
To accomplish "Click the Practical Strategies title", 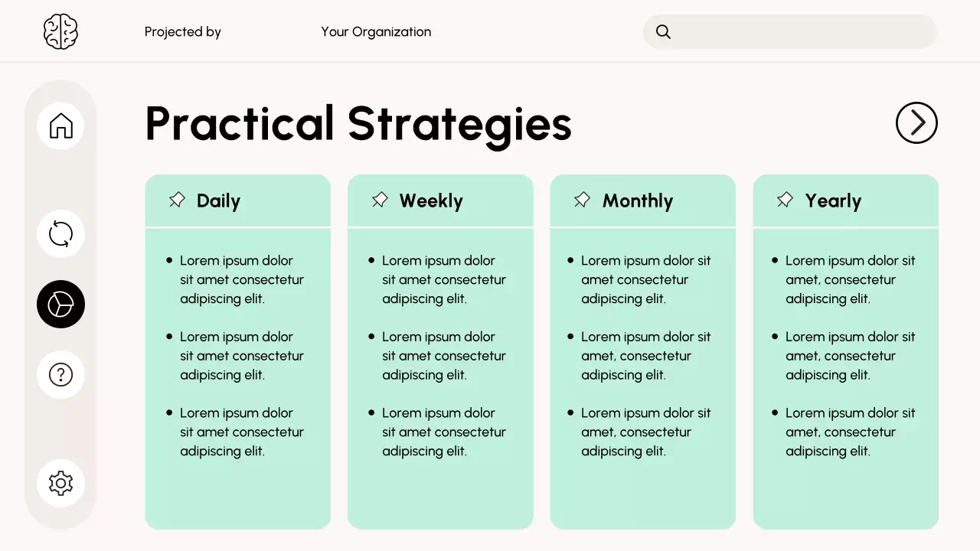I will point(358,124).
